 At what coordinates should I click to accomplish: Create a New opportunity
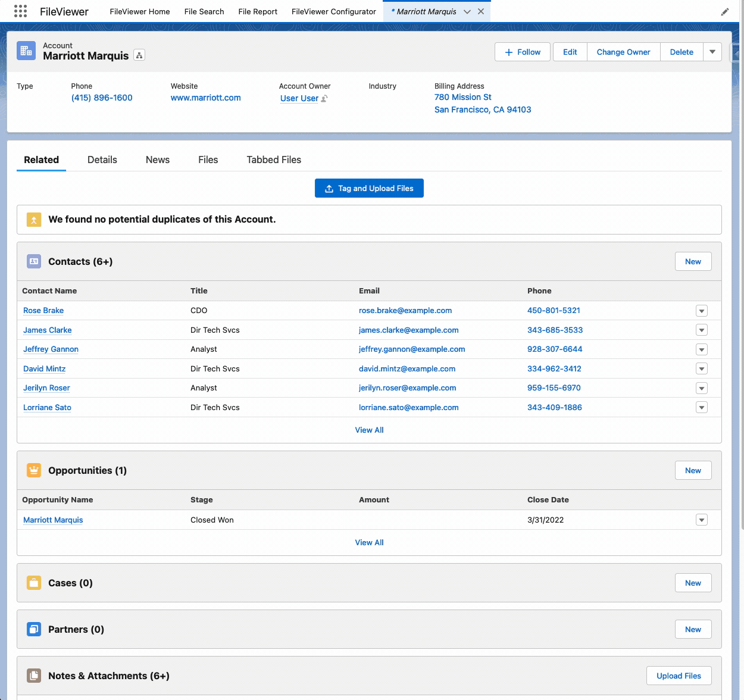tap(693, 470)
